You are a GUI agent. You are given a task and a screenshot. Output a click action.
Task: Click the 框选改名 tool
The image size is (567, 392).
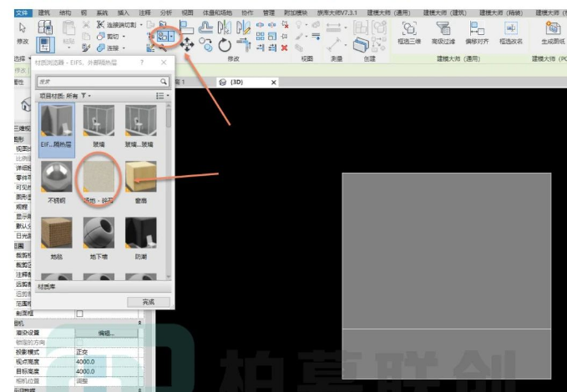[511, 33]
